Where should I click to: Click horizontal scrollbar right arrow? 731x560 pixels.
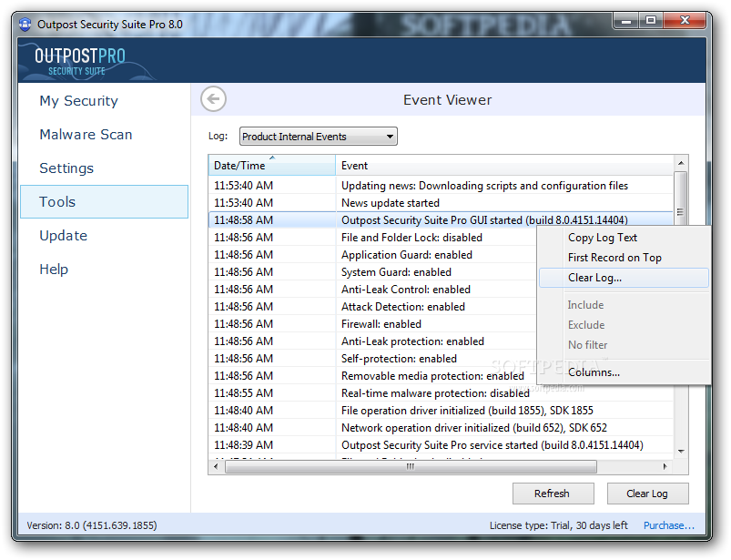pos(665,466)
